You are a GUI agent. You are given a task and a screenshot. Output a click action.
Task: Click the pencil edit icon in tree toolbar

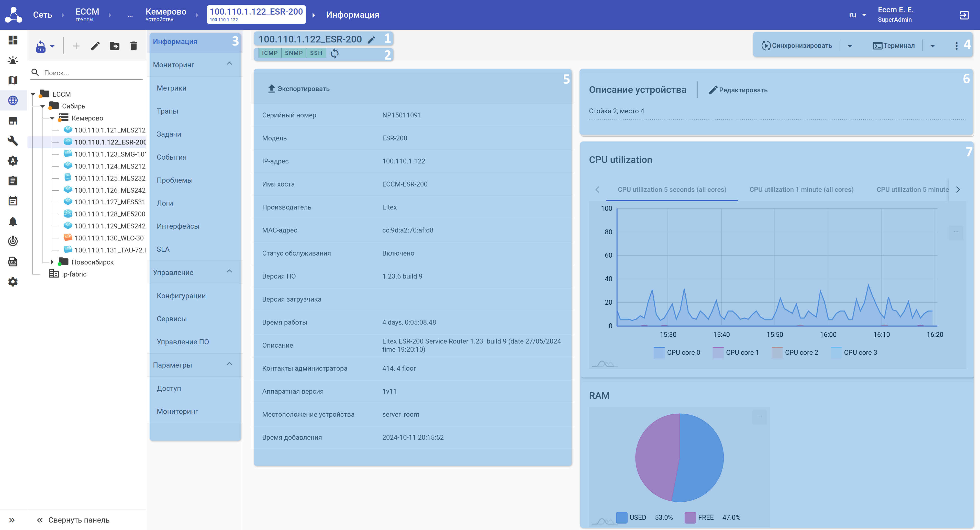95,46
